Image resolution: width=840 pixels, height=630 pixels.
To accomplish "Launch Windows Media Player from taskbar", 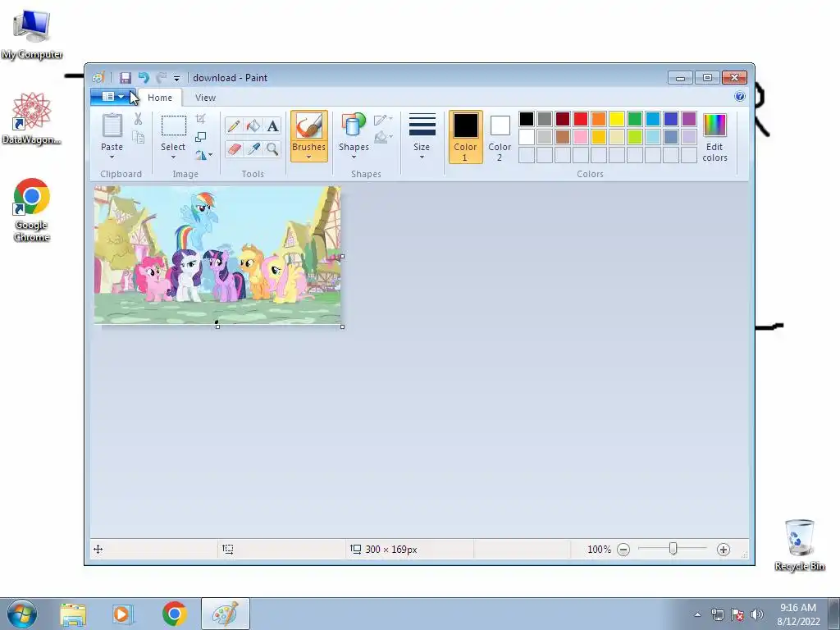I will click(123, 614).
